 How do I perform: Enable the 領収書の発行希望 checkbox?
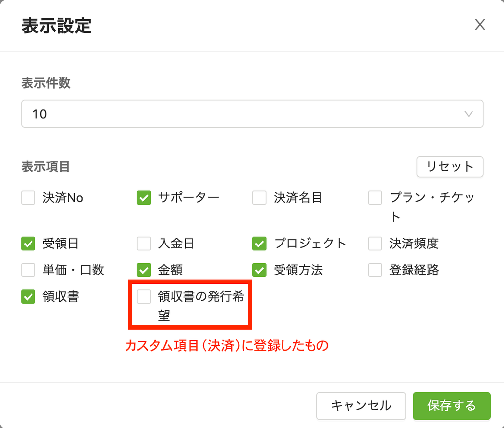click(144, 296)
